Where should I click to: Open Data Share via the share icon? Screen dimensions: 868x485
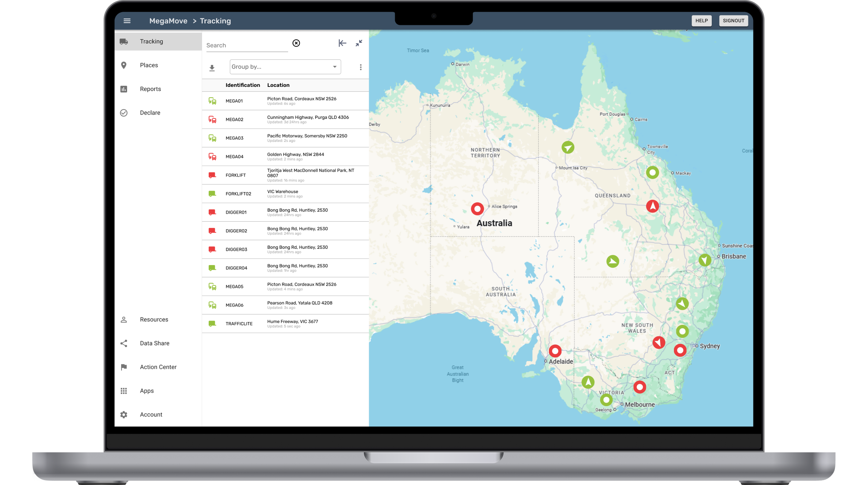point(124,343)
